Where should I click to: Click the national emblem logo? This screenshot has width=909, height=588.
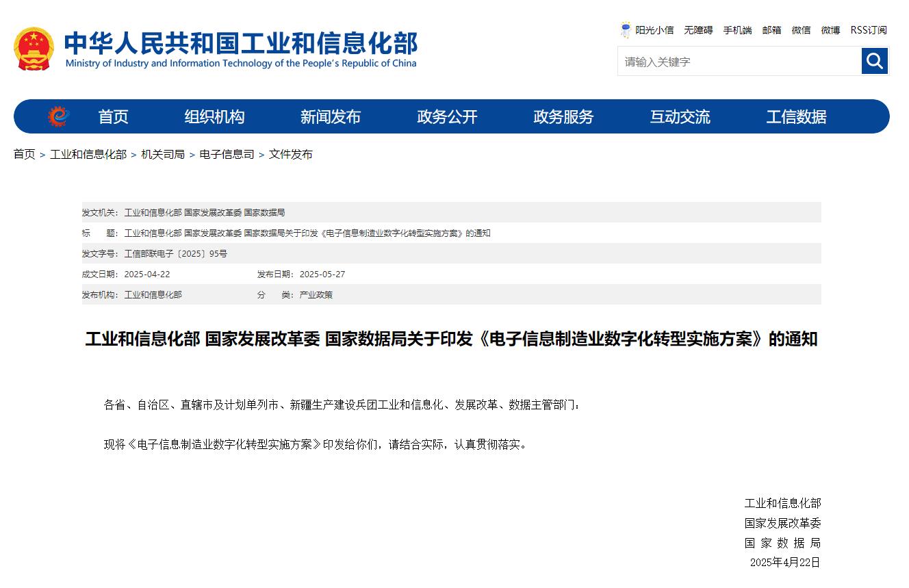pyautogui.click(x=34, y=49)
